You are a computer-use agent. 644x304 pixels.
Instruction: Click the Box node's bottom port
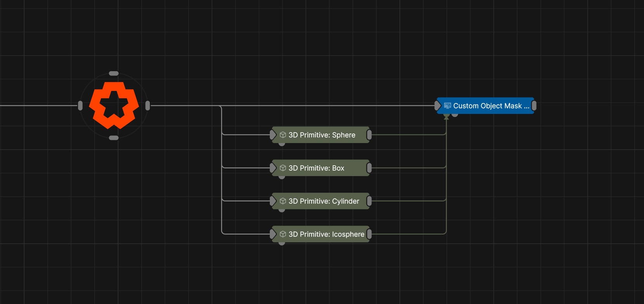point(282,177)
